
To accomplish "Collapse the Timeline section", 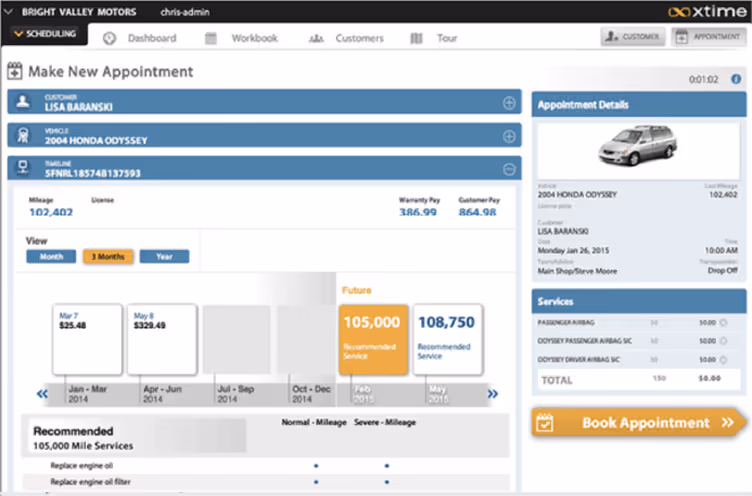I will point(509,169).
